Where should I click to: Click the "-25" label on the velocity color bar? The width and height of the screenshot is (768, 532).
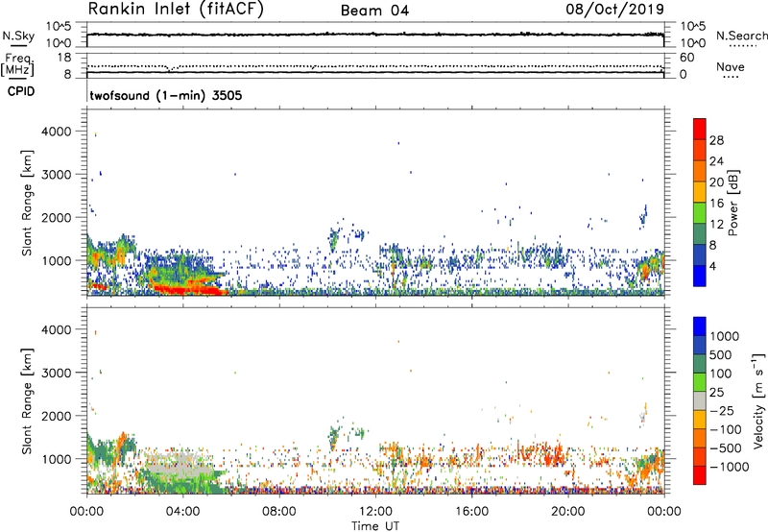click(x=722, y=410)
